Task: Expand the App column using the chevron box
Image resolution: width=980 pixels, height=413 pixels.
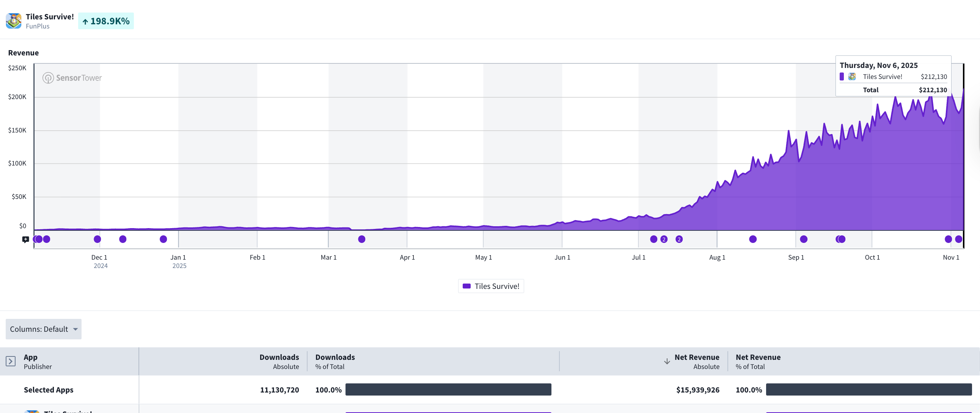Action: click(11, 361)
